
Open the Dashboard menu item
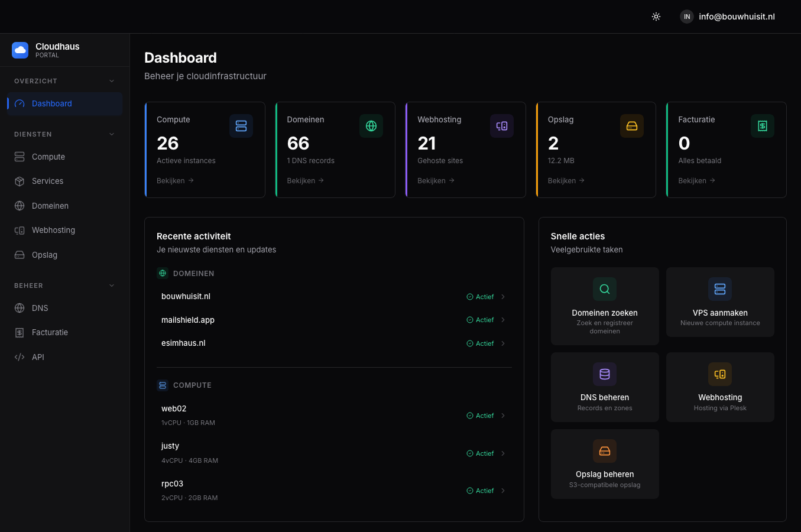[51, 103]
